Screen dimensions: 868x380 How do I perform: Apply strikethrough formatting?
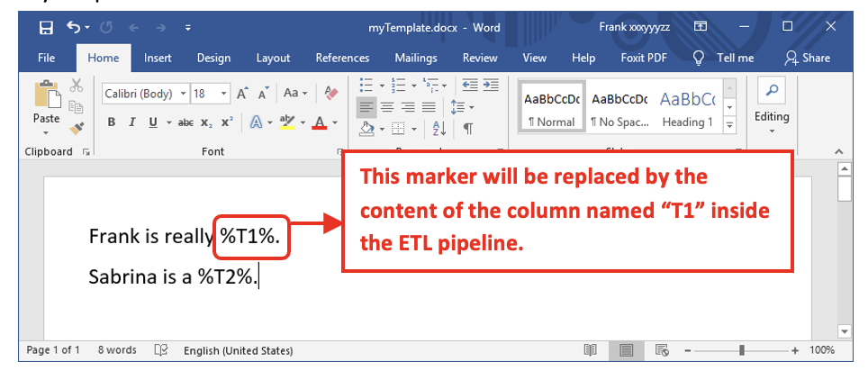185,122
